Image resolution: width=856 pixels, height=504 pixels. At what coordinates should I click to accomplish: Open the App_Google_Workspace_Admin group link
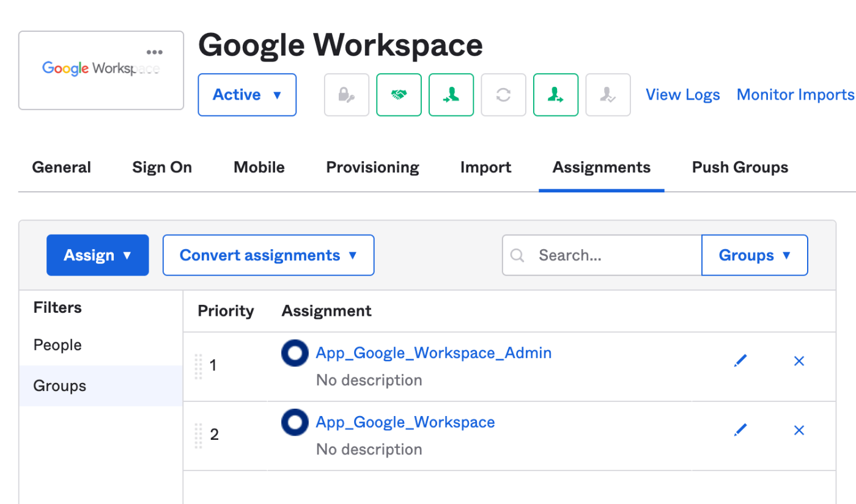[x=434, y=353]
